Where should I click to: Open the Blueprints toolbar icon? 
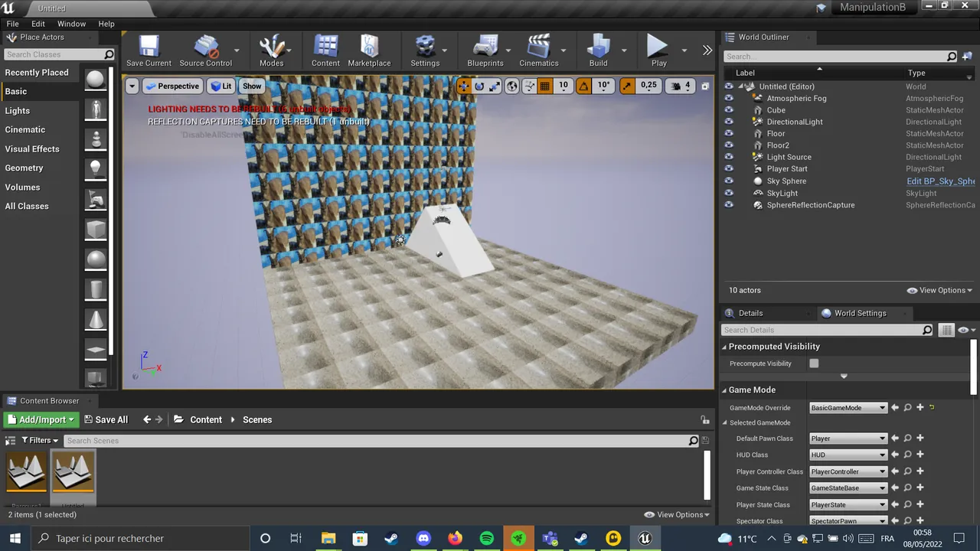click(x=485, y=51)
